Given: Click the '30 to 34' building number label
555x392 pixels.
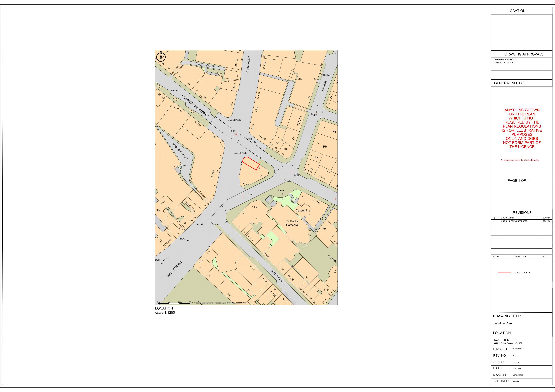Looking at the screenshot, I should [299, 121].
